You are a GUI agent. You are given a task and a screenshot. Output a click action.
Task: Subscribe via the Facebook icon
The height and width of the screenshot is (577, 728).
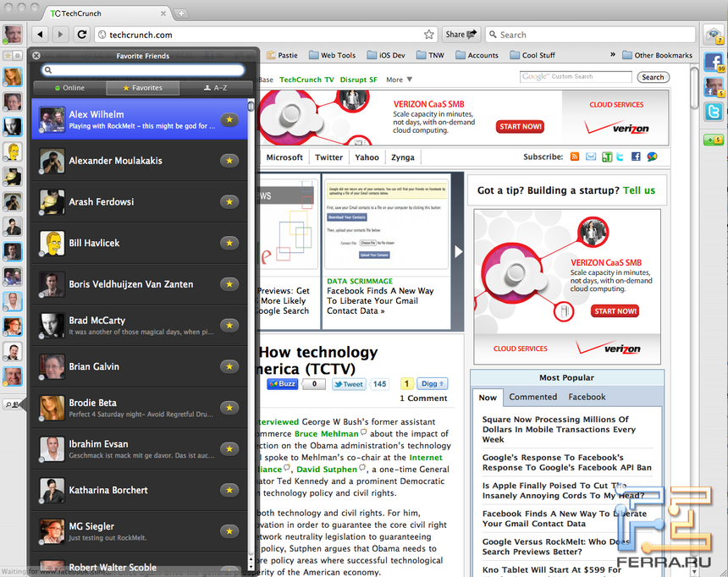[x=636, y=157]
